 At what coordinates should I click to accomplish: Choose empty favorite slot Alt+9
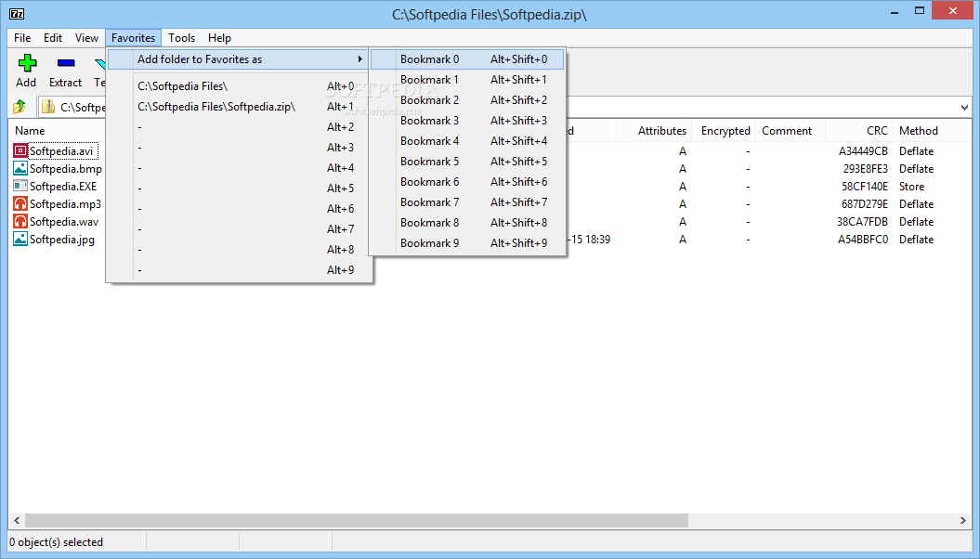[x=239, y=270]
